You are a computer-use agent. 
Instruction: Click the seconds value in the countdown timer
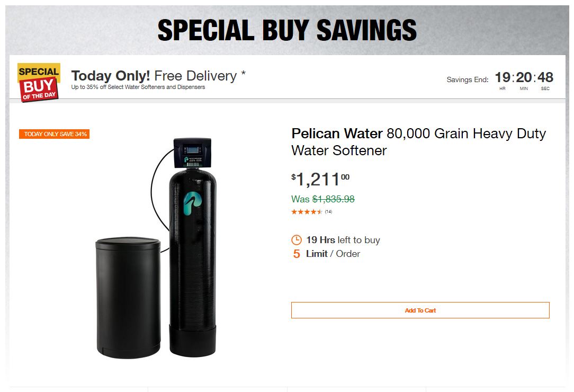545,78
